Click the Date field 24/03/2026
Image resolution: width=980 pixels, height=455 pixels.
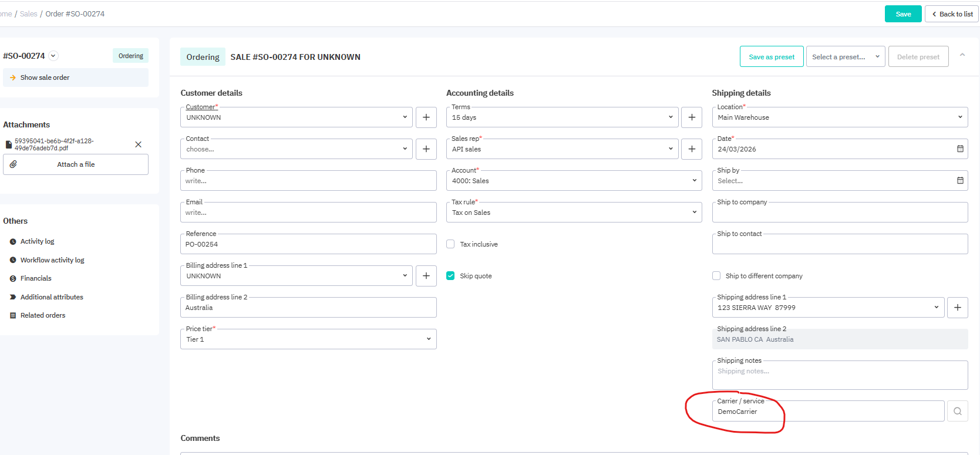(840, 149)
